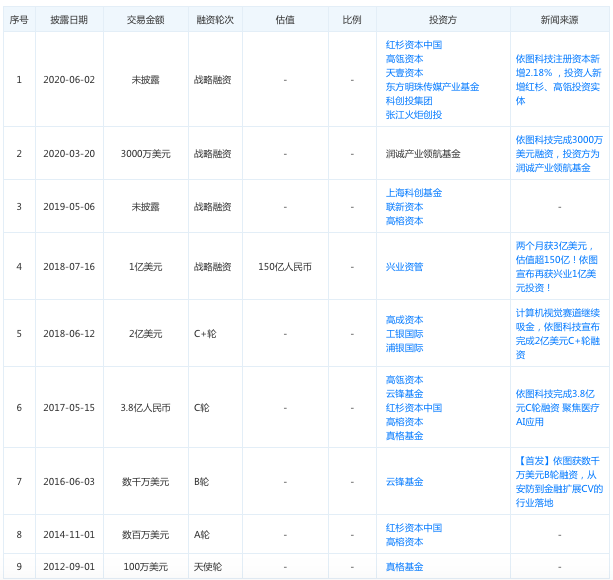The width and height of the screenshot is (613, 580).
Task: Open the 联新资本 investor link
Action: click(x=404, y=207)
